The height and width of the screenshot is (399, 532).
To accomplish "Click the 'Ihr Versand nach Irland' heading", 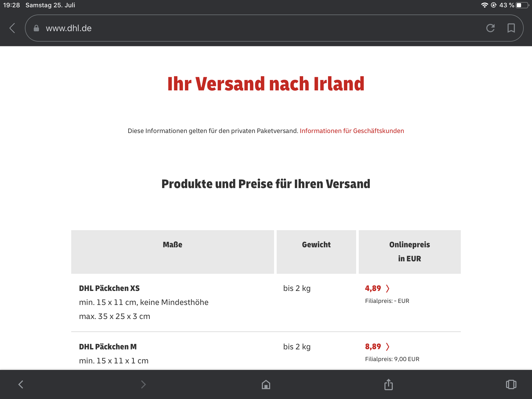I will 266,84.
